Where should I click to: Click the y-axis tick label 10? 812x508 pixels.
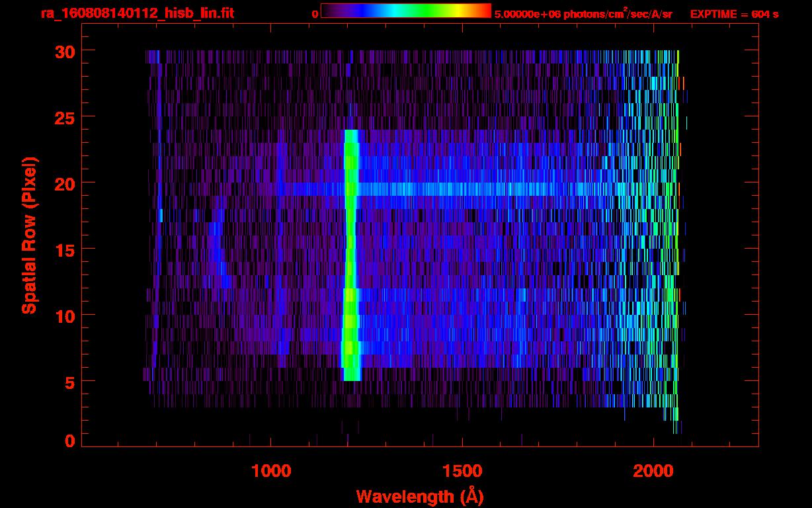pyautogui.click(x=64, y=316)
